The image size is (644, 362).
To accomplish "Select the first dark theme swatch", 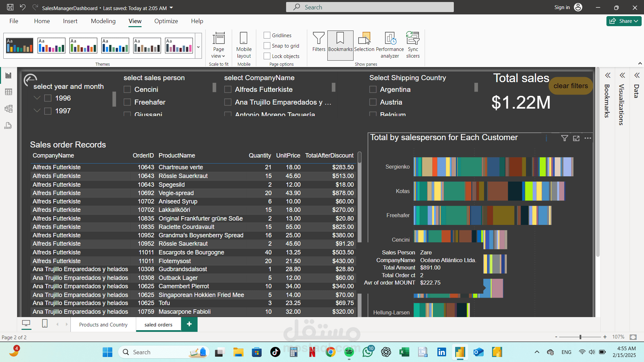I will click(20, 46).
